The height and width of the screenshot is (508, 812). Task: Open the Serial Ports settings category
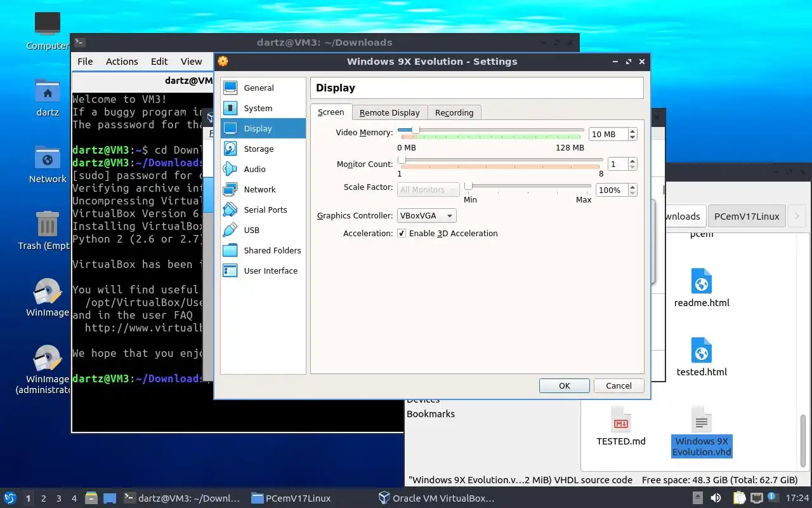point(263,210)
